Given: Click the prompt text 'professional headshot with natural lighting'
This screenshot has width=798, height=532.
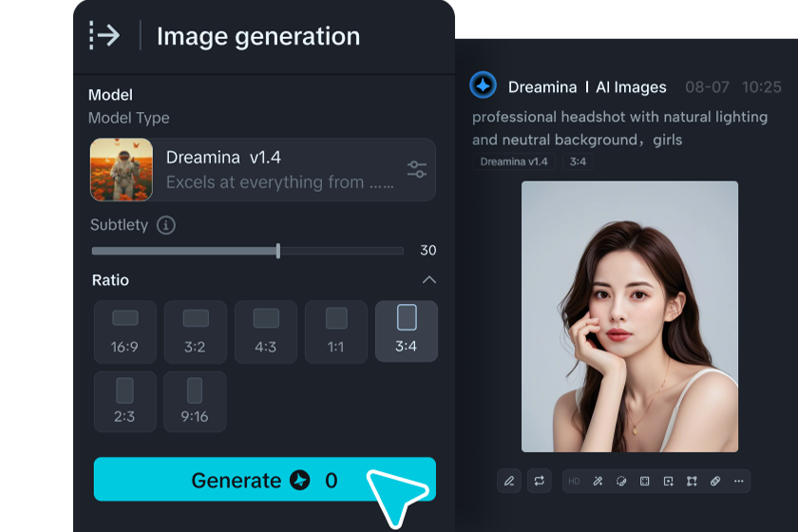Looking at the screenshot, I should pos(619,117).
